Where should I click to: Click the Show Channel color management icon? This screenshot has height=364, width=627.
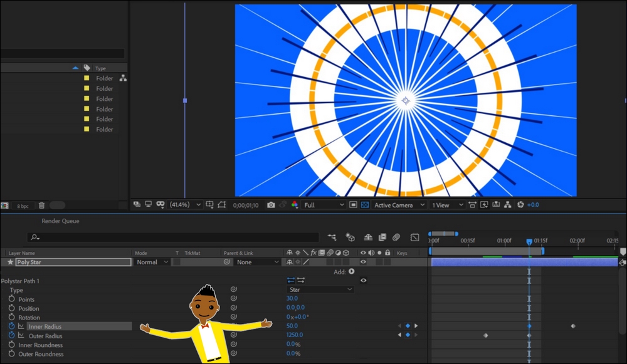(295, 205)
